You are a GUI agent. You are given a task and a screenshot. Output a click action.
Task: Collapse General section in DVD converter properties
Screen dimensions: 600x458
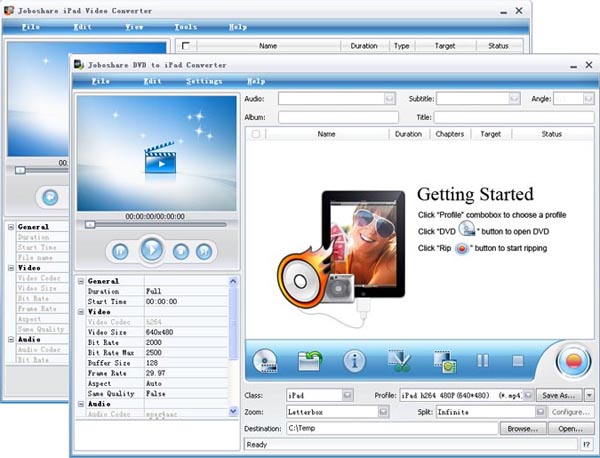coord(81,281)
